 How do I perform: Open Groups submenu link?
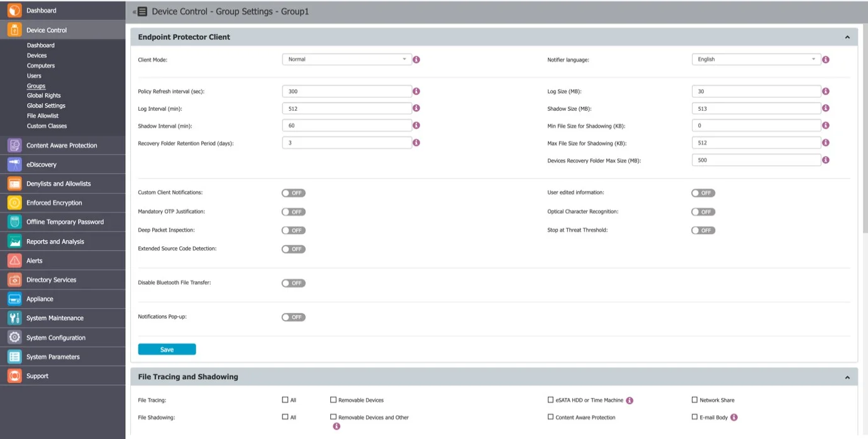[x=36, y=86]
